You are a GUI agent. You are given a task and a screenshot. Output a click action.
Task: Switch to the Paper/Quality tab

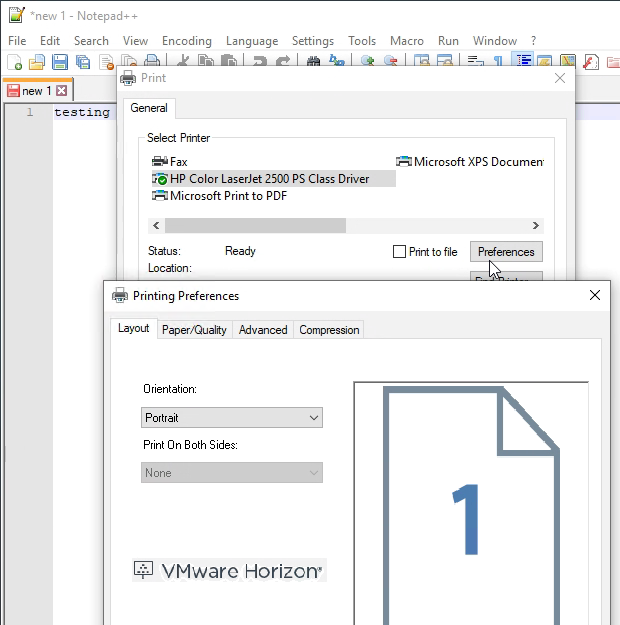tap(194, 330)
